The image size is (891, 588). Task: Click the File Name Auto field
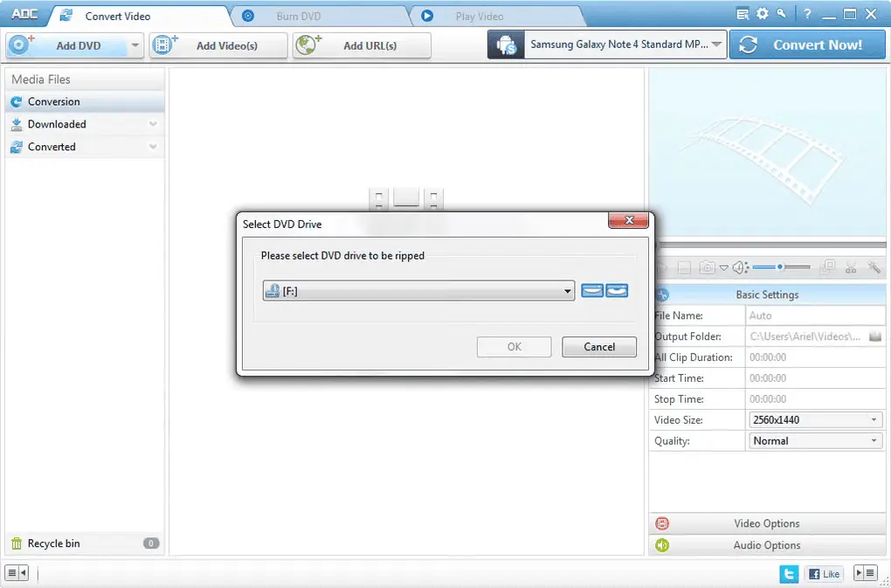[815, 315]
